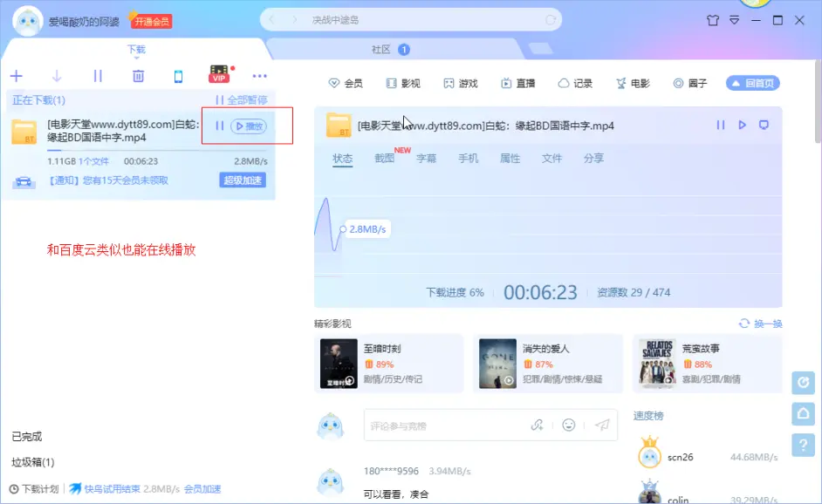
Task: Click the 超级加速 button
Action: (243, 180)
